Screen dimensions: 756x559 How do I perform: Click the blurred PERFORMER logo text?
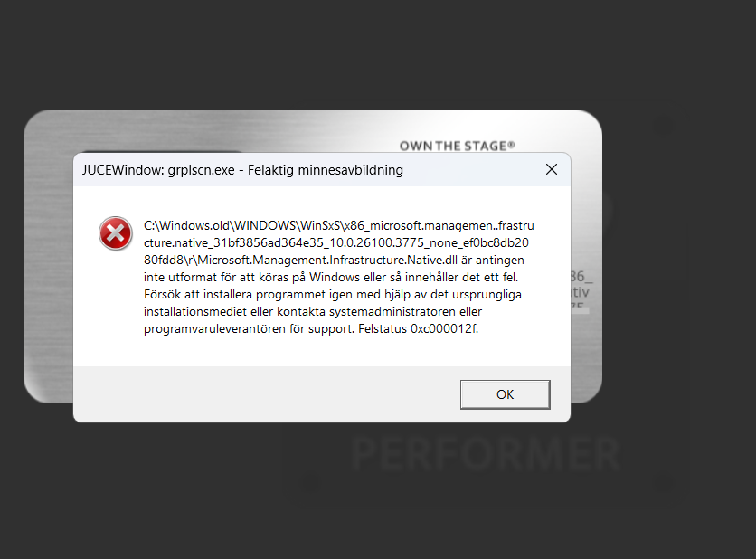485,454
